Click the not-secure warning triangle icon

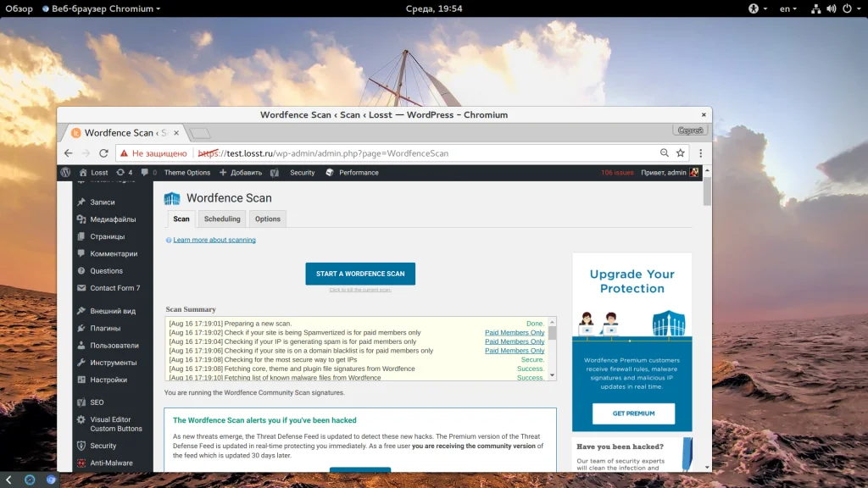(124, 153)
